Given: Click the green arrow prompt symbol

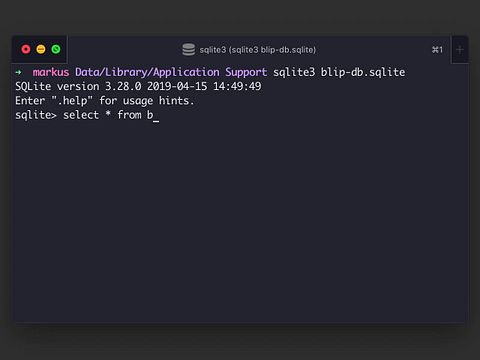Looking at the screenshot, I should (19, 72).
